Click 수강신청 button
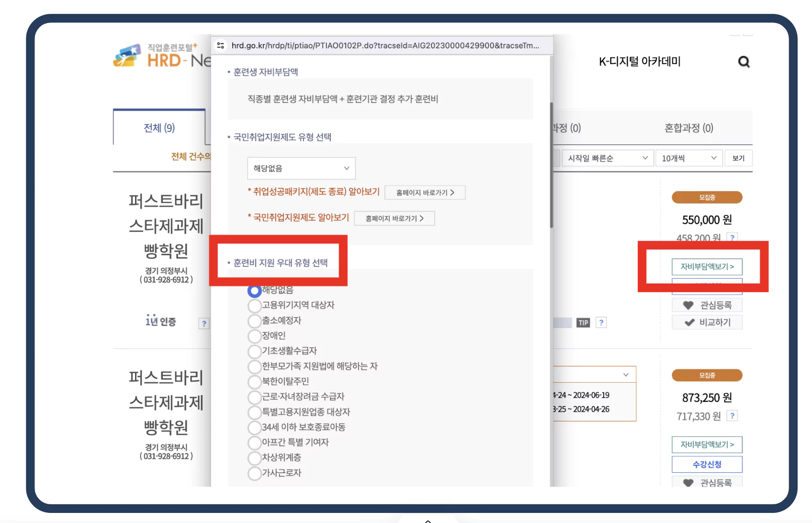 pyautogui.click(x=707, y=464)
